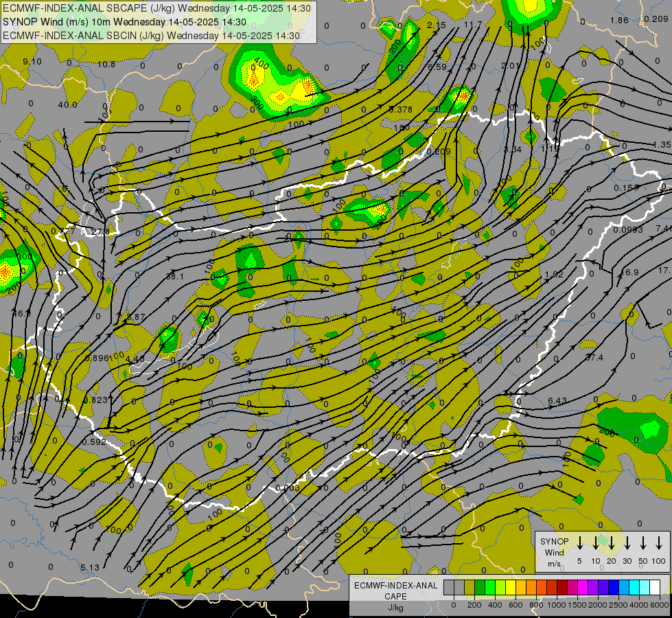Click the 2000 tick on CAPE scale
Screen dimensions: 672x618
click(598, 605)
